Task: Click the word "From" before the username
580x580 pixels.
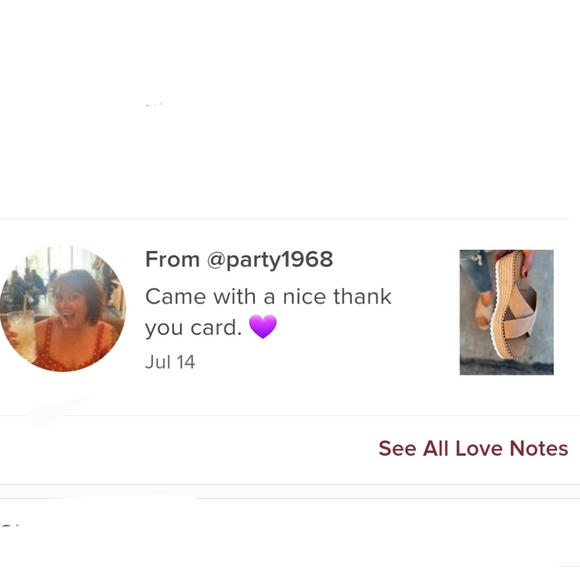Action: (x=172, y=259)
